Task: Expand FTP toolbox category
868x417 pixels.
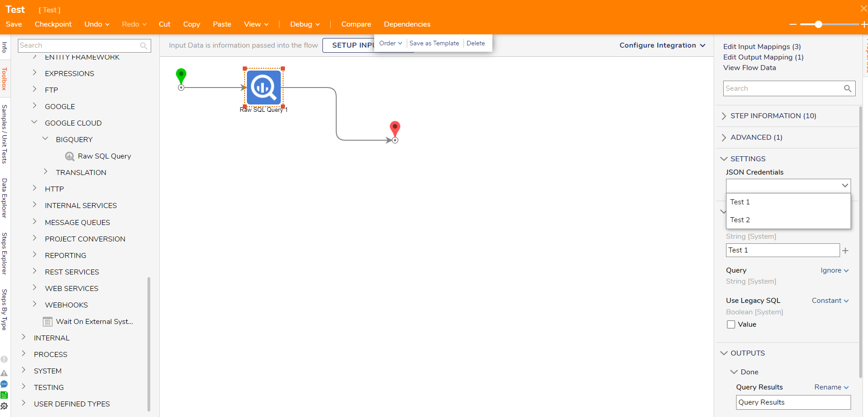Action: [34, 89]
